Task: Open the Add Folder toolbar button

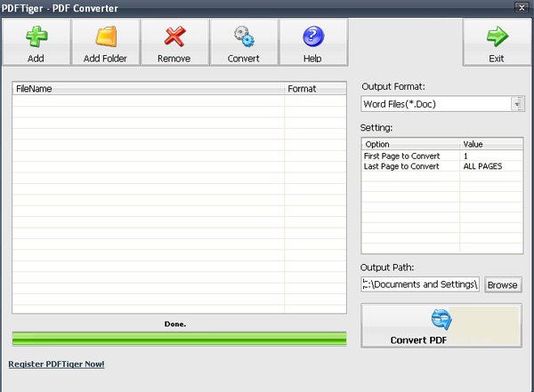Action: [x=106, y=42]
